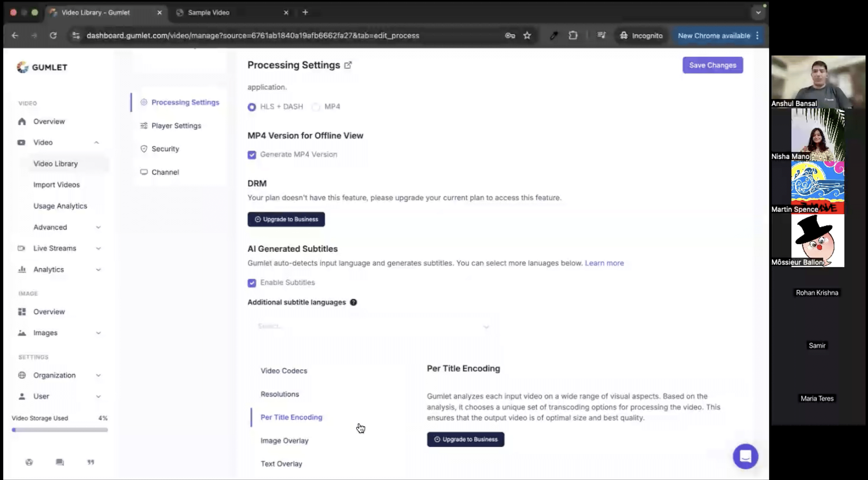Click the Analytics bar chart icon
The image size is (868, 480).
[x=22, y=269]
